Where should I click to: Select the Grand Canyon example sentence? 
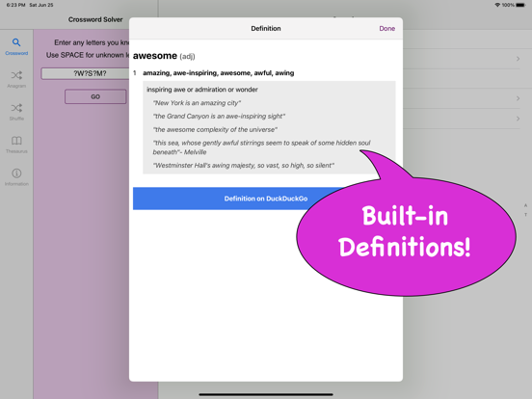click(219, 116)
